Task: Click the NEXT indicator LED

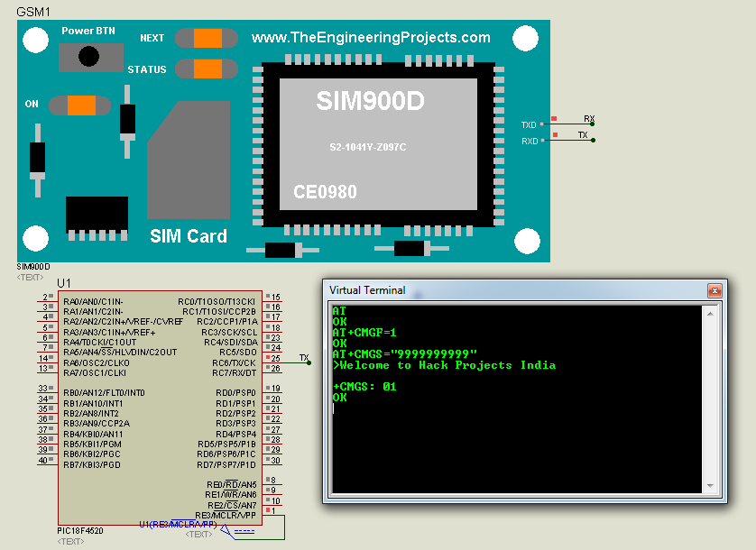Action: pos(206,39)
